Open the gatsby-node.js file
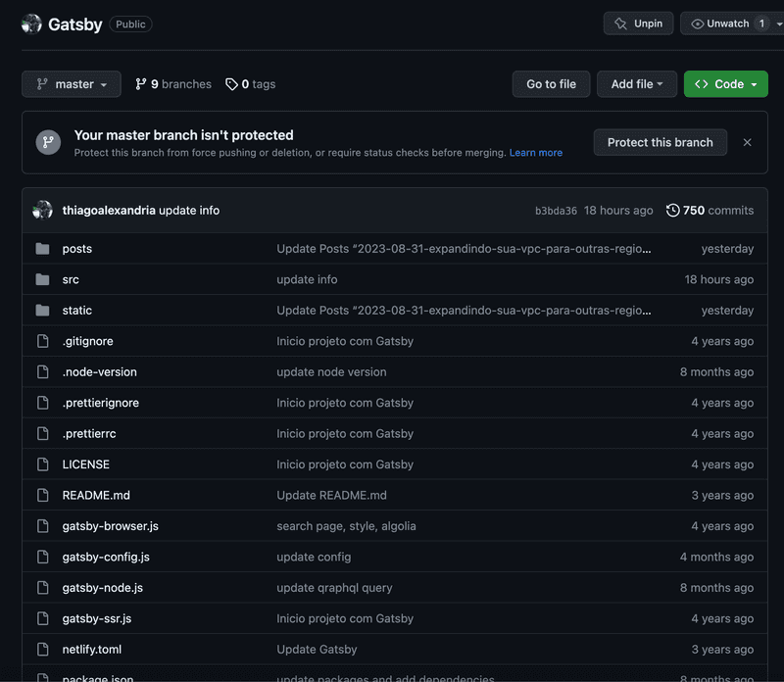The height and width of the screenshot is (682, 784). [103, 588]
